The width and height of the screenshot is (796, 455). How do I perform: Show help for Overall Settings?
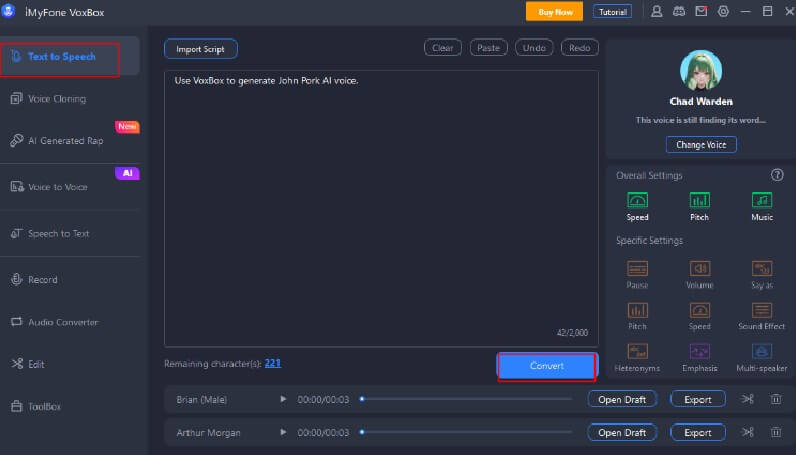tap(777, 175)
